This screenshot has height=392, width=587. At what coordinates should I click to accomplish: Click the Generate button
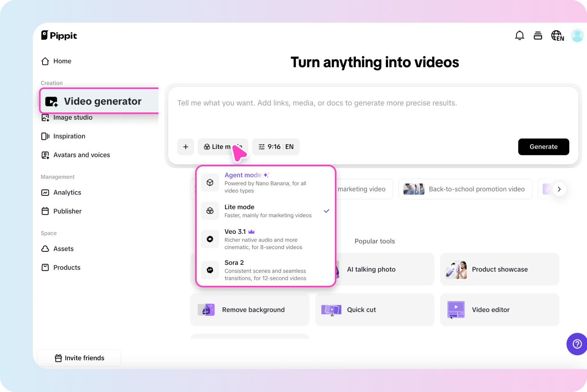coord(543,147)
